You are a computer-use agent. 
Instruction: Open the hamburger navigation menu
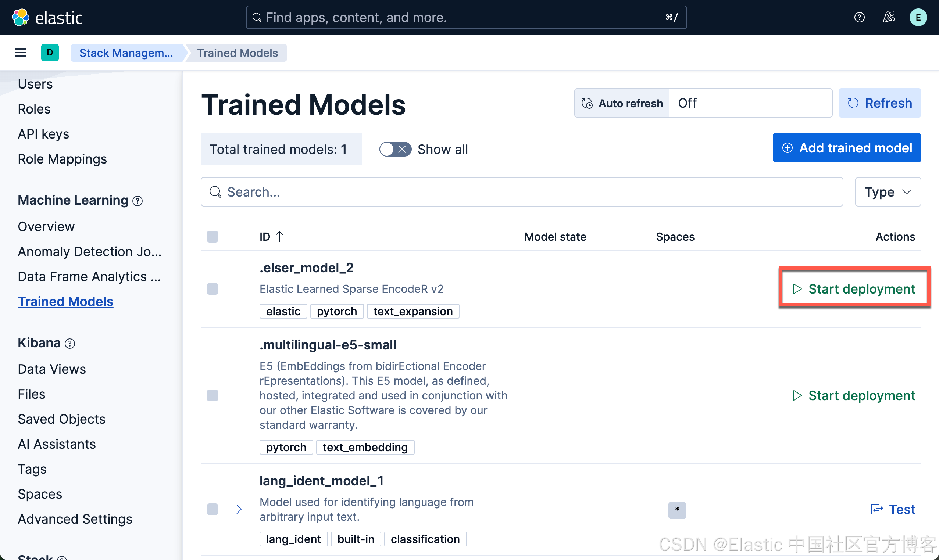(x=20, y=53)
